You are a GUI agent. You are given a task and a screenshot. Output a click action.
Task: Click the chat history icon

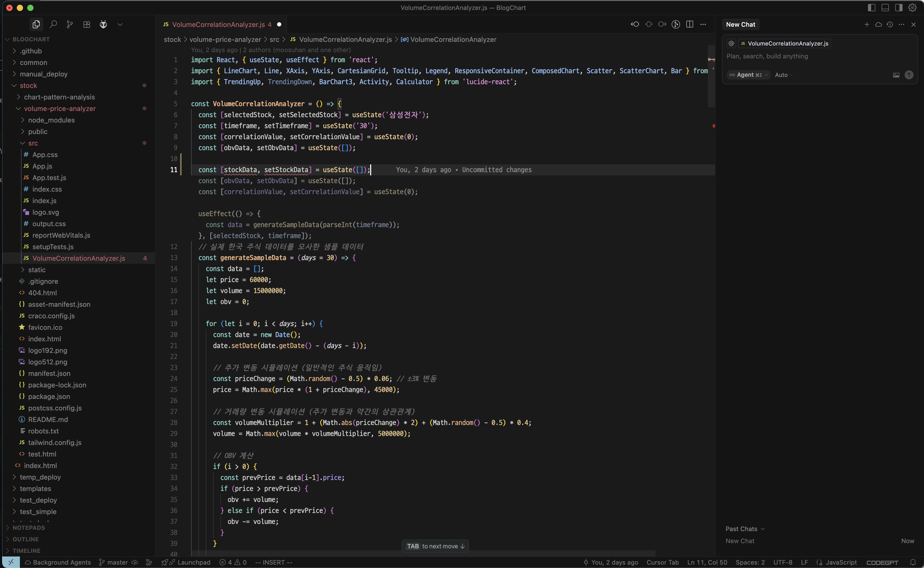890,24
